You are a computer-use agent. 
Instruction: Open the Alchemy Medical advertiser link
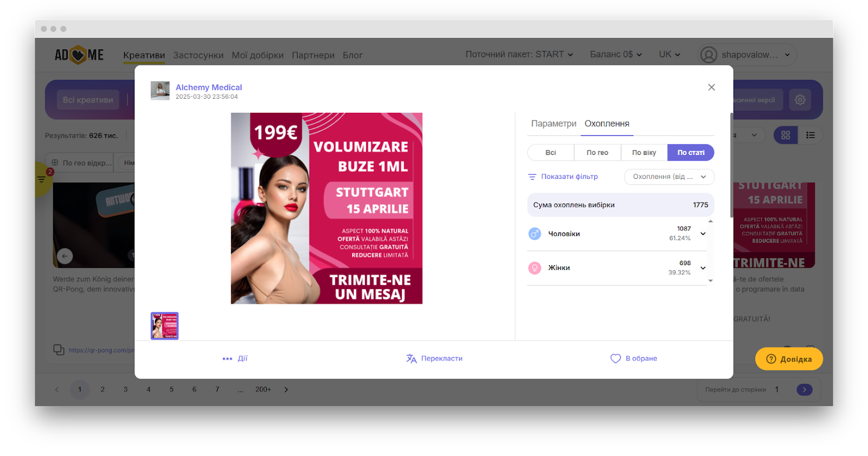point(209,87)
